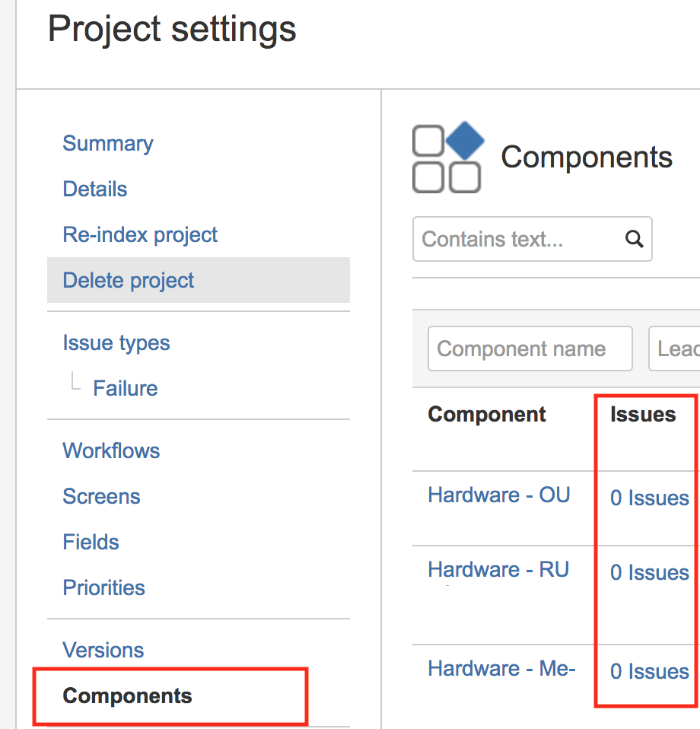Select Re-index project option
Image resolution: width=700 pixels, height=729 pixels.
pyautogui.click(x=140, y=235)
